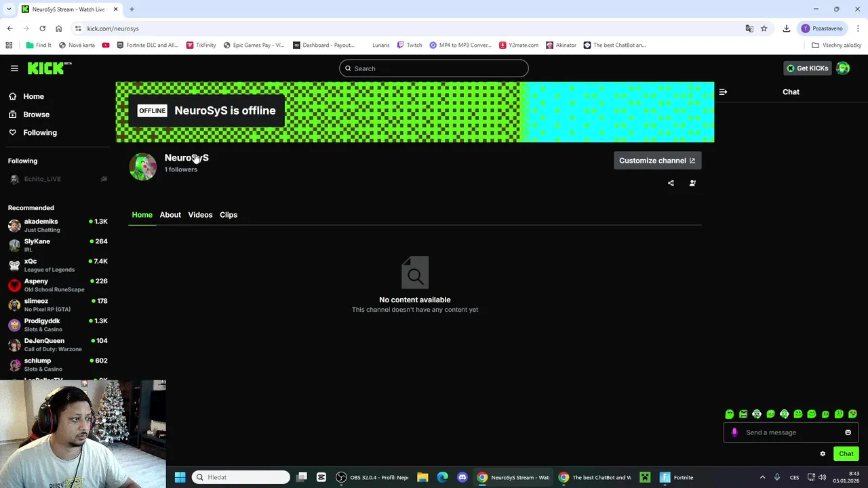The height and width of the screenshot is (488, 868).
Task: Open the Y2mate.com bookmark
Action: pos(519,45)
